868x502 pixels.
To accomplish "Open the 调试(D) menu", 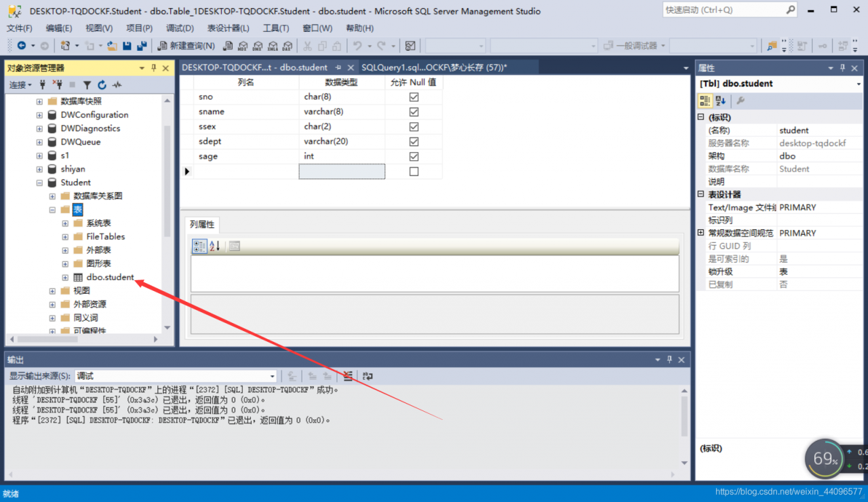I will [x=180, y=28].
